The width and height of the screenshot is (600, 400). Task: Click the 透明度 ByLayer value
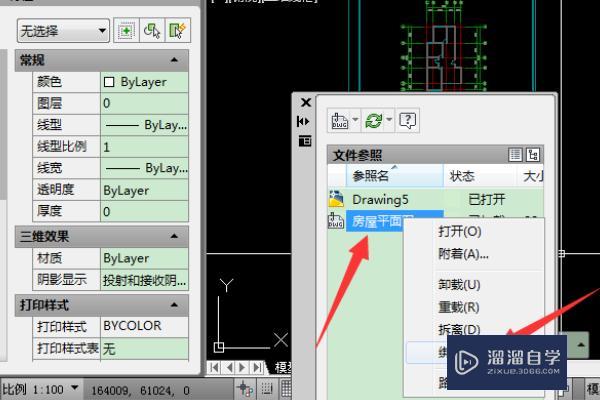tap(145, 190)
